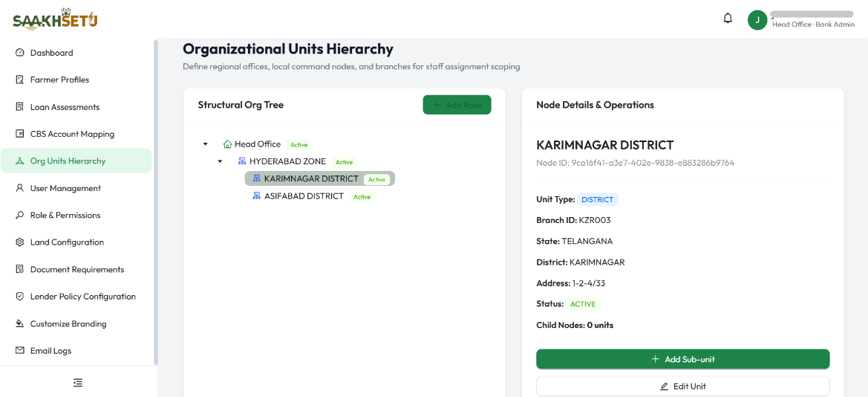The image size is (868, 397).
Task: Click the Farmer Profiles sidebar icon
Action: 20,80
